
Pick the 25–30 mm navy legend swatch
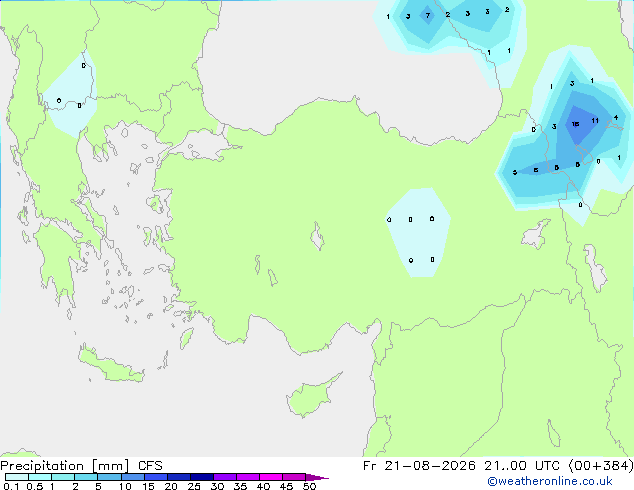click(202, 477)
